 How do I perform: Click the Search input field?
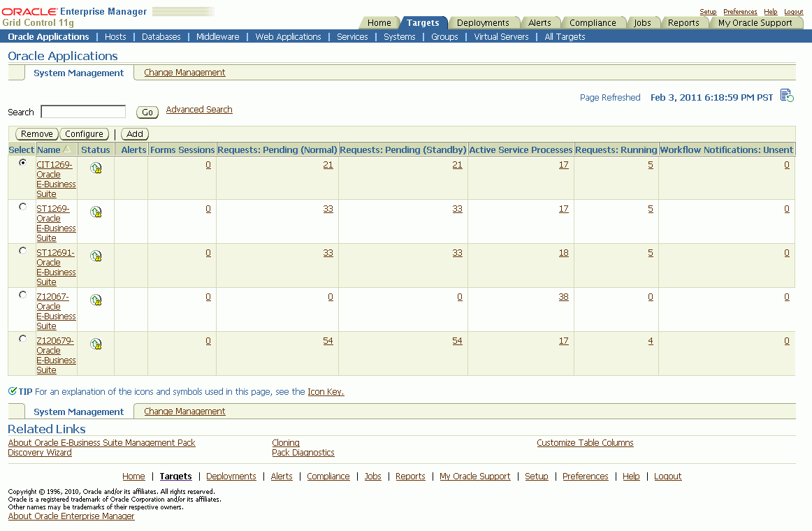[x=83, y=112]
